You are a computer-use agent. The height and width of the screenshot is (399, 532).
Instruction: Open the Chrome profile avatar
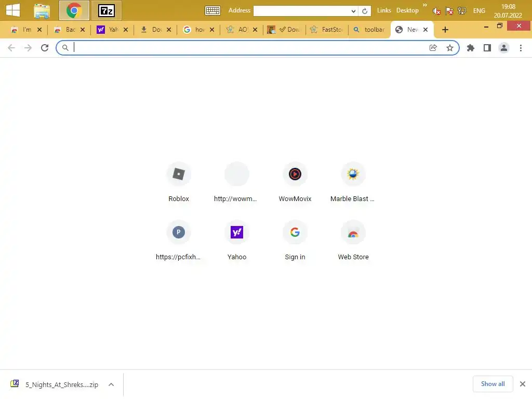pyautogui.click(x=503, y=48)
